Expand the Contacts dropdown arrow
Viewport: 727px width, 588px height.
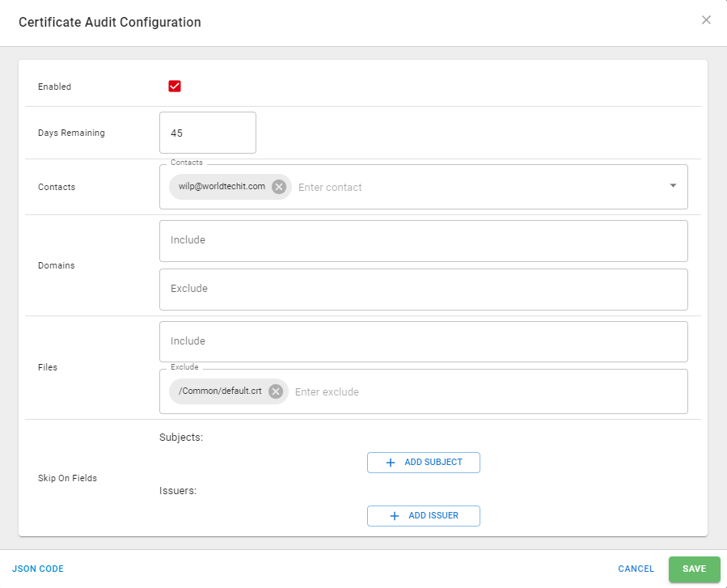[x=673, y=186]
